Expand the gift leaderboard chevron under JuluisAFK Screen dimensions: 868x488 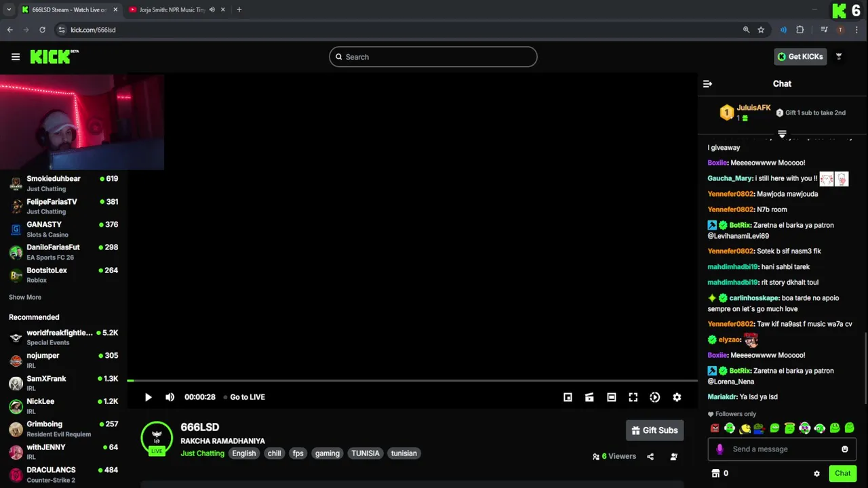click(782, 134)
